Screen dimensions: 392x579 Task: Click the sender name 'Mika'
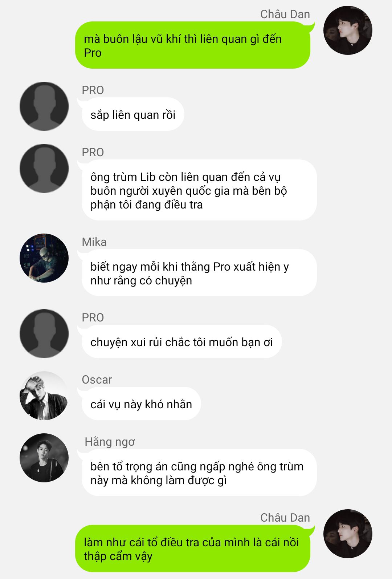tap(94, 242)
